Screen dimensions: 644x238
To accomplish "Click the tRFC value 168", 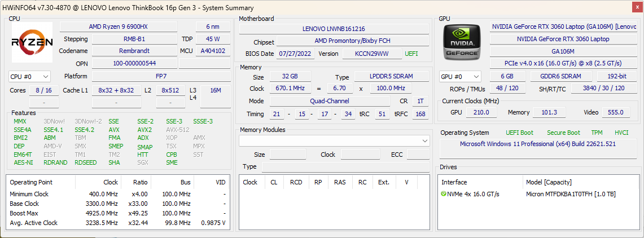I will [420, 114].
